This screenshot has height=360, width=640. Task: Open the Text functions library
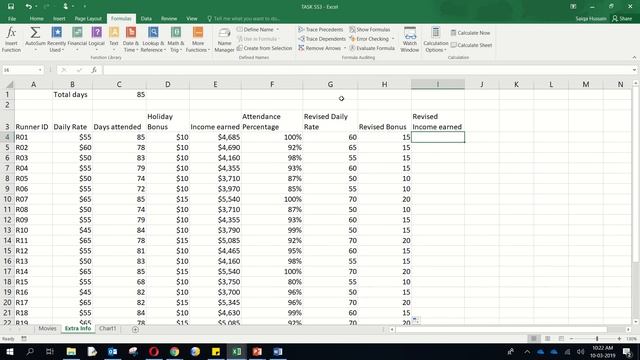click(114, 39)
